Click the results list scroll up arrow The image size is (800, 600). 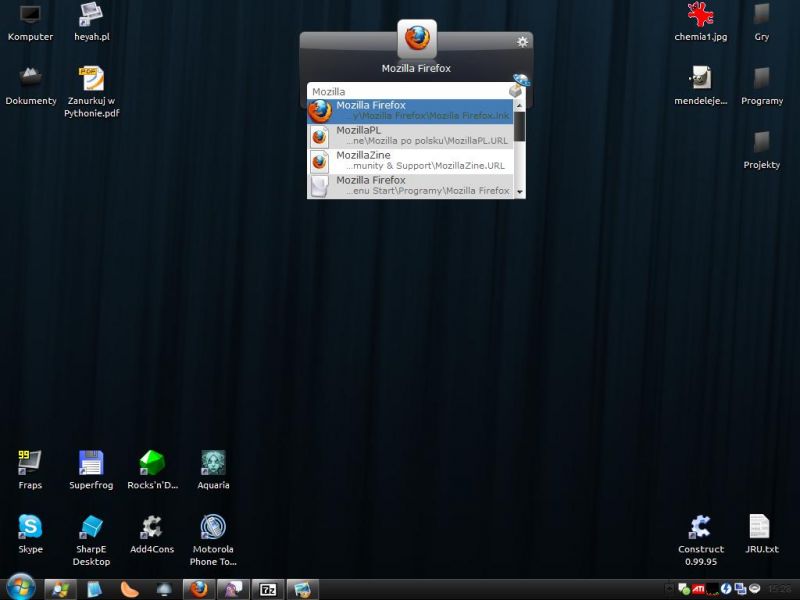tap(519, 105)
